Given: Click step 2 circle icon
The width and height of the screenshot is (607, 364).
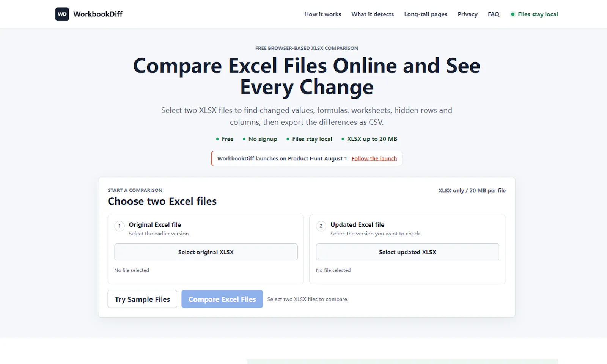Looking at the screenshot, I should coord(321,226).
